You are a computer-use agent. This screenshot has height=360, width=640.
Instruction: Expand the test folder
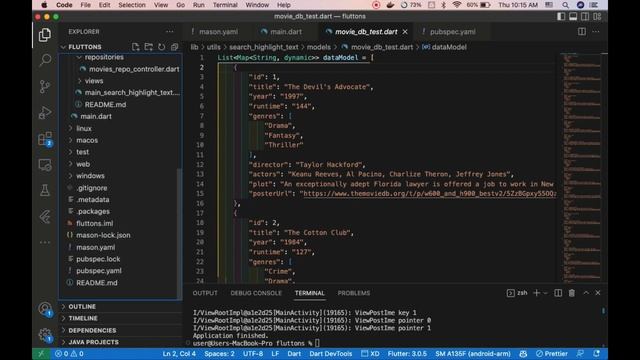pos(71,152)
